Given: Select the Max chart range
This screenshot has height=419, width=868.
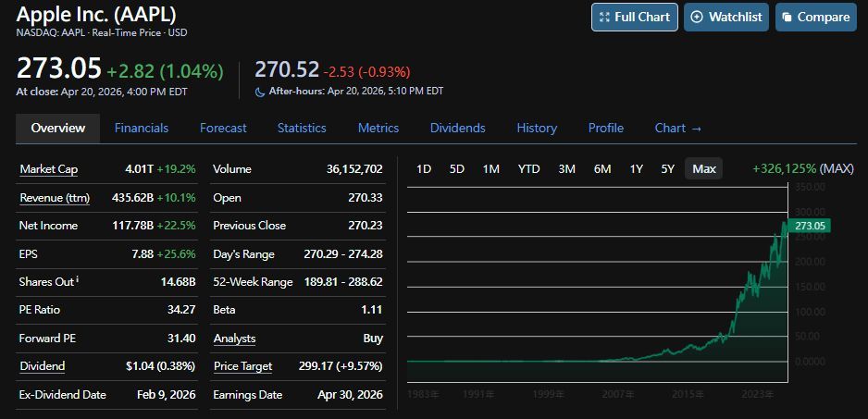Looking at the screenshot, I should click(703, 168).
